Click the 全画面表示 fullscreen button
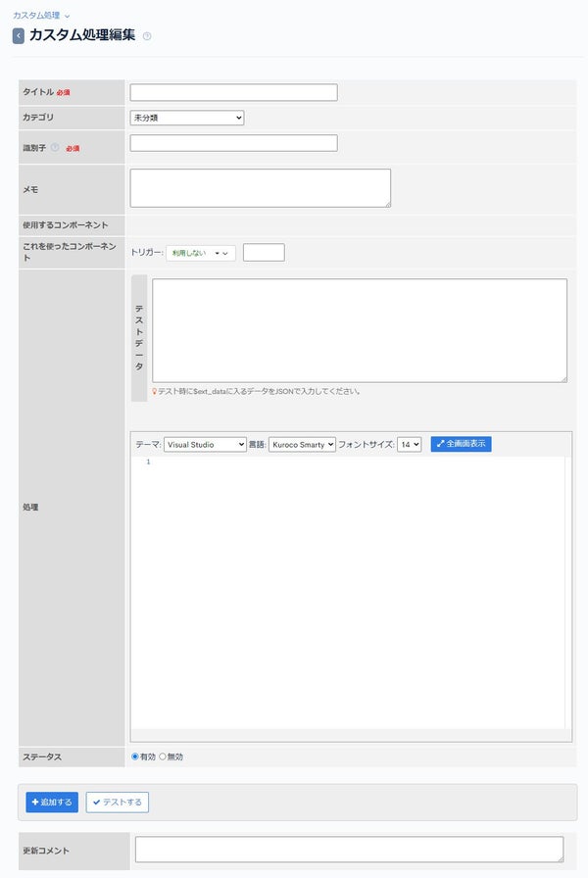588x878 pixels. coord(461,444)
